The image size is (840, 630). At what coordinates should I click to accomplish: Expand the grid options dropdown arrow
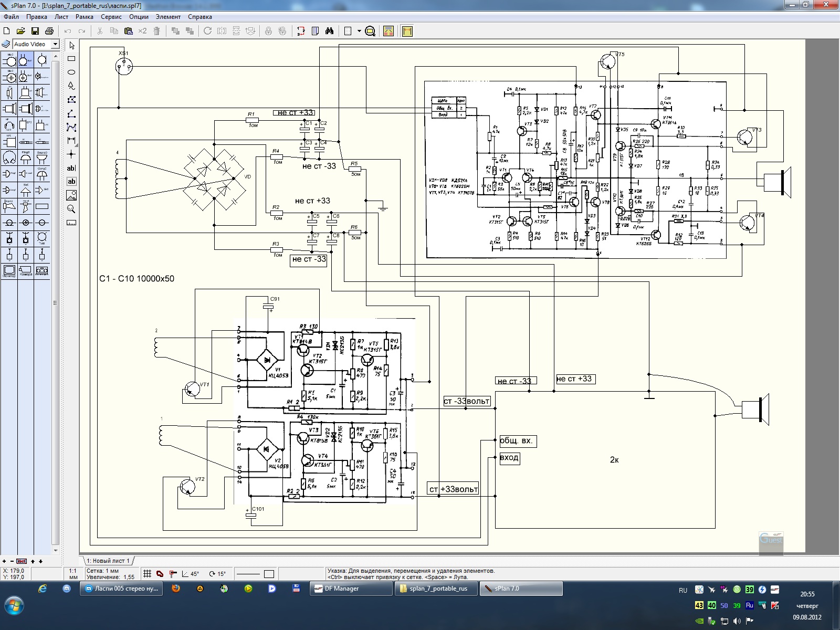tap(359, 31)
